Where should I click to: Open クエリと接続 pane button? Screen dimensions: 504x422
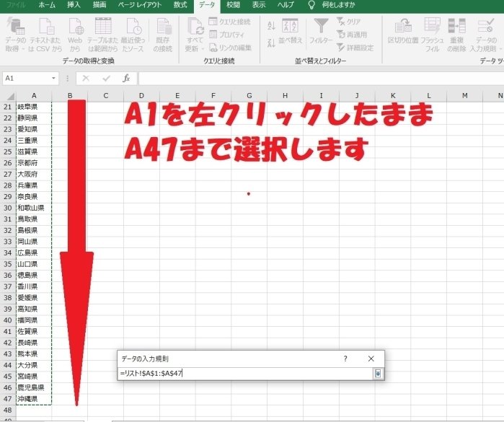click(229, 22)
